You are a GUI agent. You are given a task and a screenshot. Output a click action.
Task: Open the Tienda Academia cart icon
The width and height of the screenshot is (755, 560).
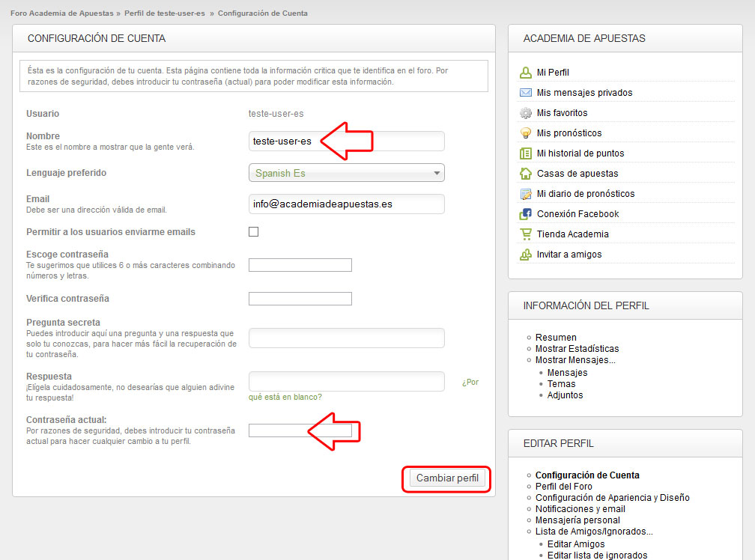tap(526, 234)
